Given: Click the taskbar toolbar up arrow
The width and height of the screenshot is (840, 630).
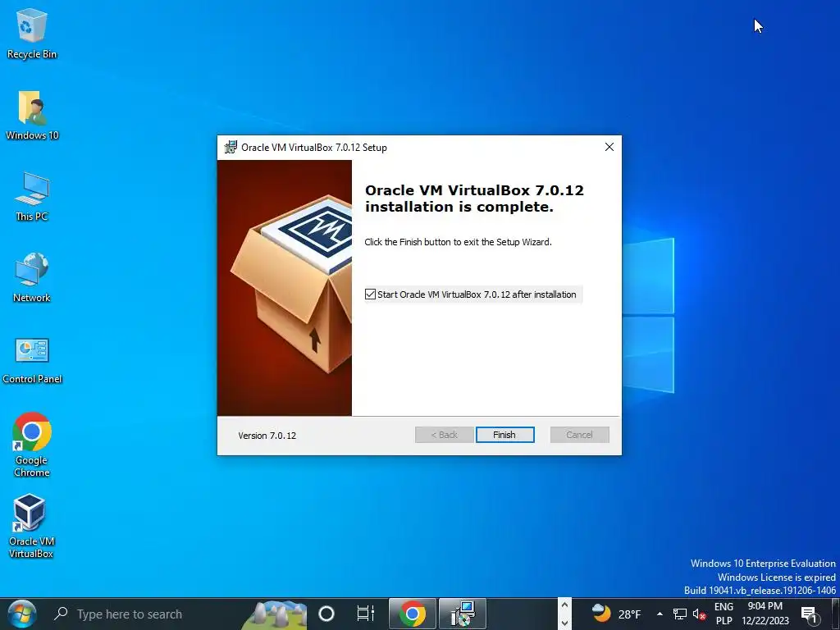Looking at the screenshot, I should point(564,606).
